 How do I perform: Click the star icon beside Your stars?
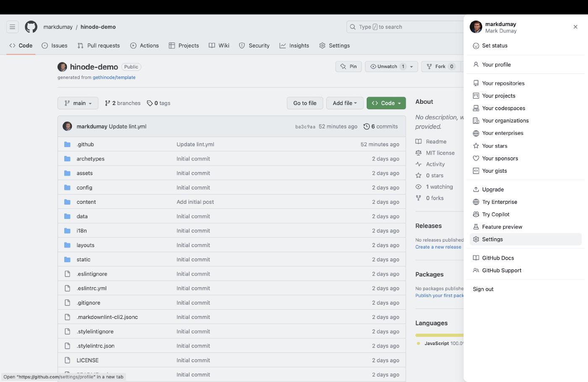pos(476,146)
